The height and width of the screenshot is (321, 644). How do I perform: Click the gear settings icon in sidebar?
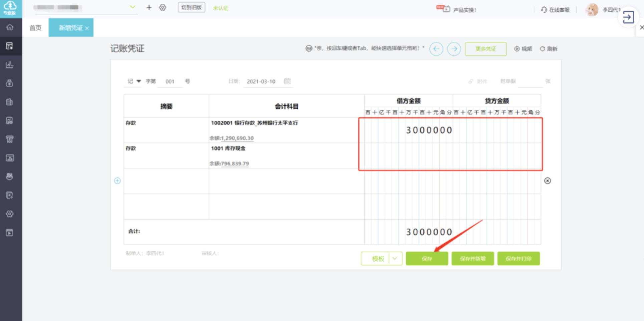click(x=10, y=214)
